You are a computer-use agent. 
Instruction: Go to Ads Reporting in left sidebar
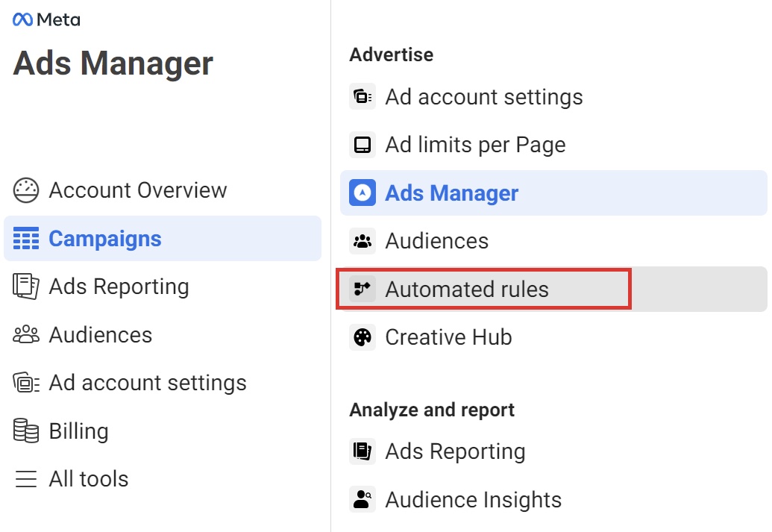(x=163, y=287)
